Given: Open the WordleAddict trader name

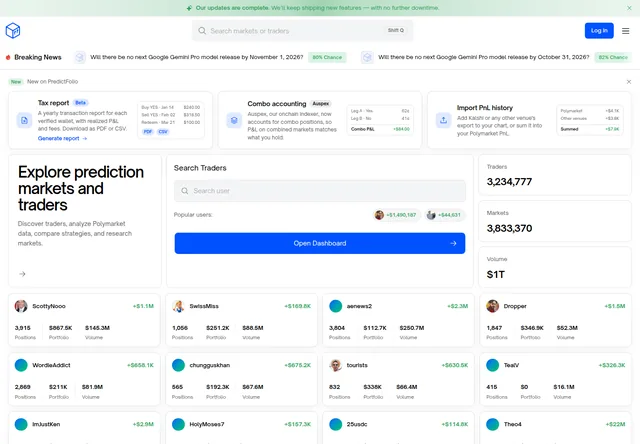Looking at the screenshot, I should [x=51, y=365].
